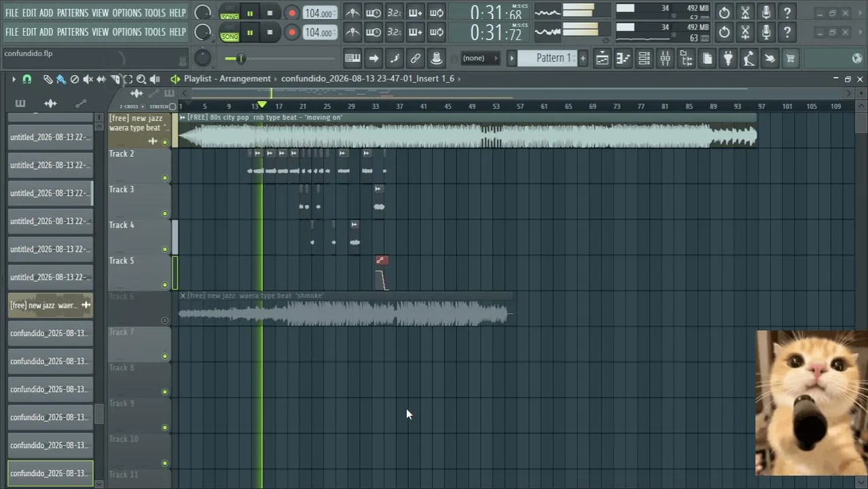Image resolution: width=868 pixels, height=489 pixels.
Task: Toggle metronome in the top toolbar row
Action: coord(352,13)
